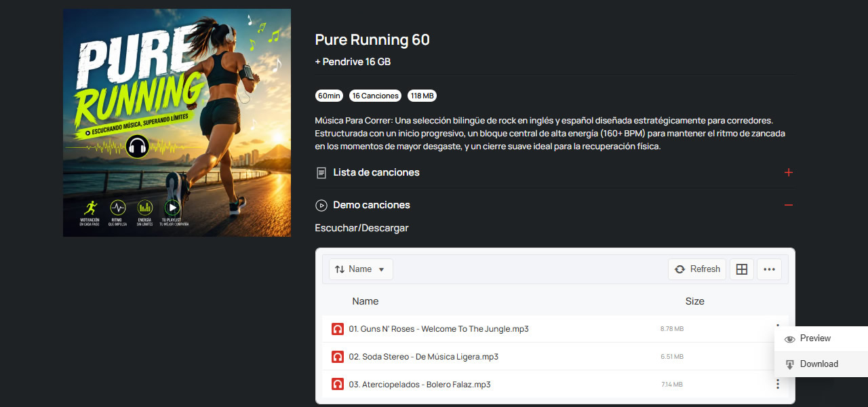Click the 60min tag badge
The width and height of the screenshot is (868, 407).
pyautogui.click(x=329, y=96)
